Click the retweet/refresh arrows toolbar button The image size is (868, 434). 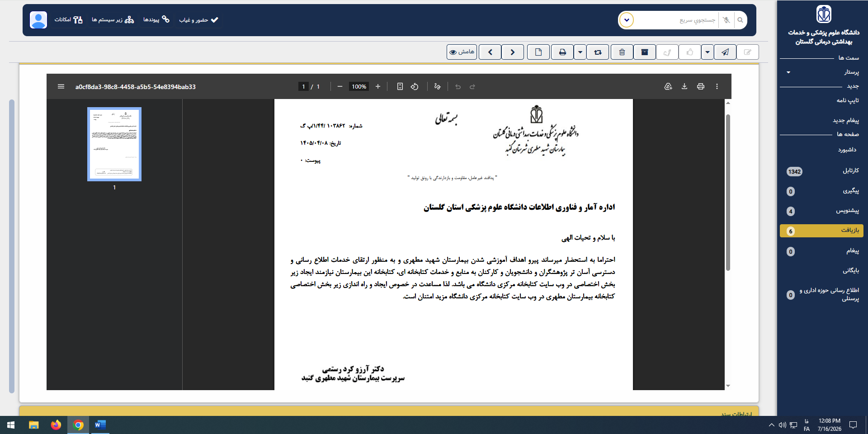click(598, 52)
